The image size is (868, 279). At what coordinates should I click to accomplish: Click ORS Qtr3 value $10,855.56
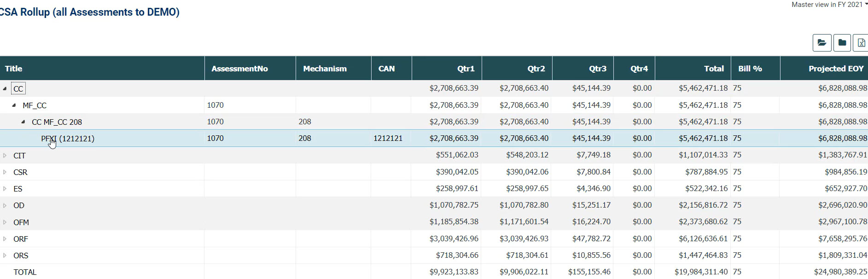click(591, 255)
